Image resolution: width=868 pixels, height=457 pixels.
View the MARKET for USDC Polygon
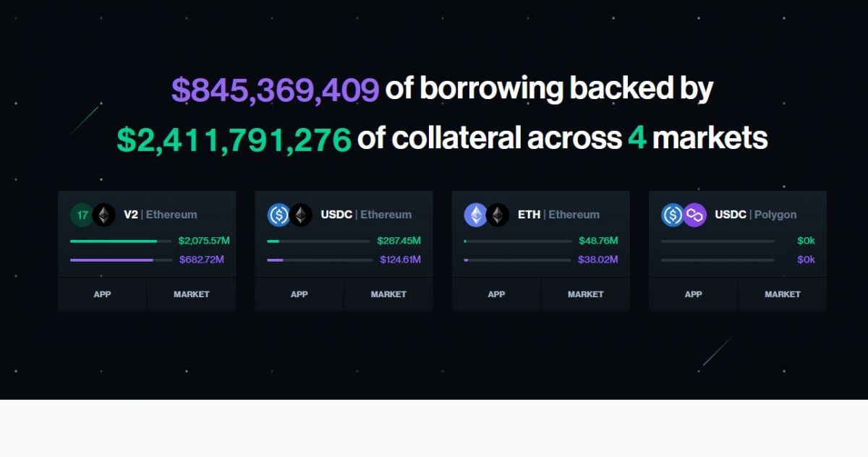click(x=782, y=294)
